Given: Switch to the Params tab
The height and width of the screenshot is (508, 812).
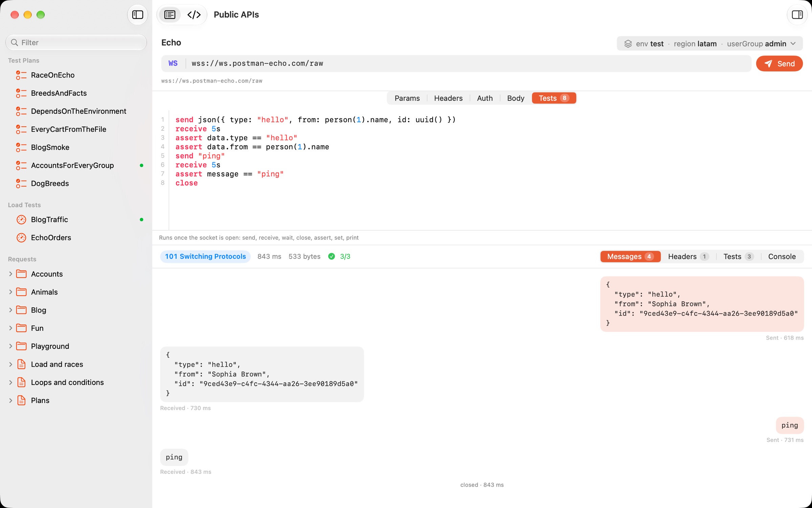Looking at the screenshot, I should tap(407, 98).
